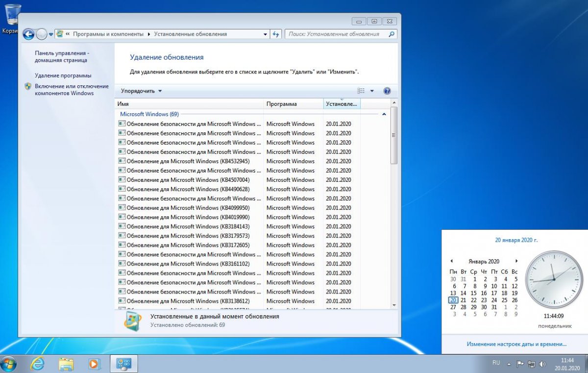Viewport: 588px width, 373px height.
Task: Collapse the 'Microsoft Windows (69)' group
Action: [384, 114]
